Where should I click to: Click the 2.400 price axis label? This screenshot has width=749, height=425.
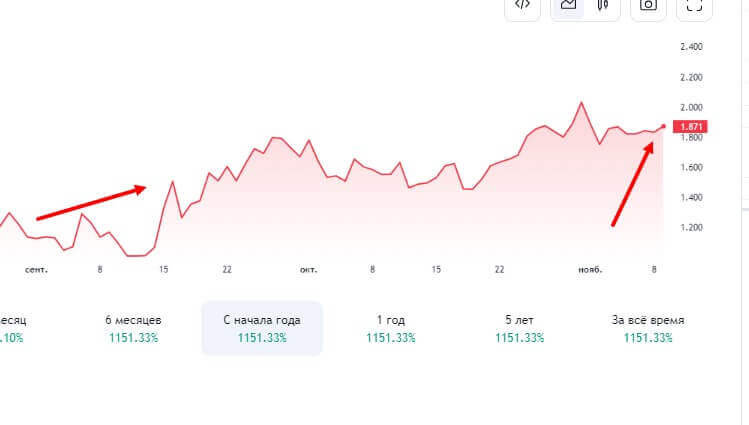pyautogui.click(x=691, y=47)
